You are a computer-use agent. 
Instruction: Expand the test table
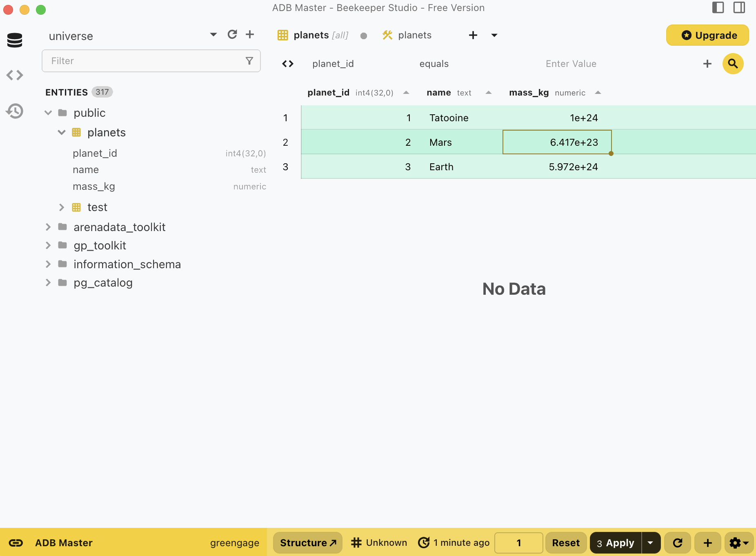pos(62,207)
